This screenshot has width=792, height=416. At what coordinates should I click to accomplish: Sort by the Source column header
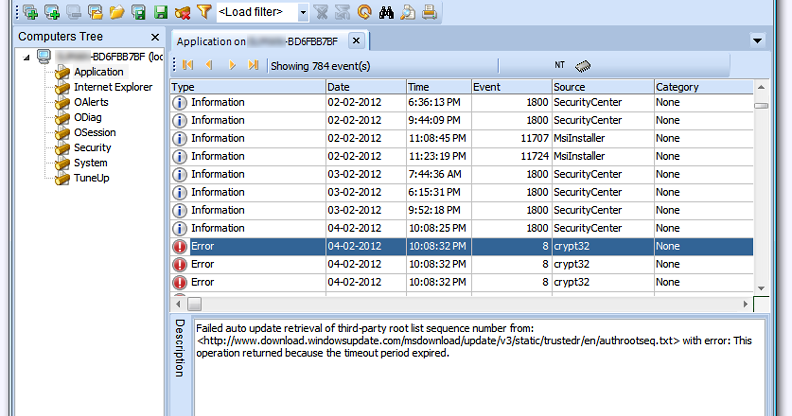tap(604, 87)
